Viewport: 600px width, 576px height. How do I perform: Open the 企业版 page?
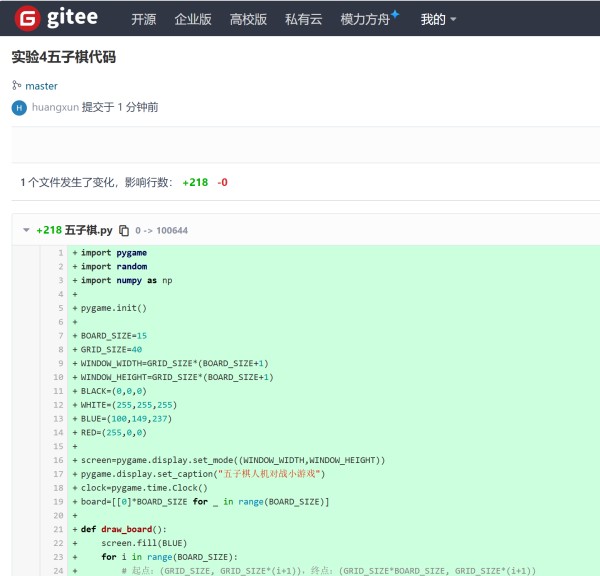193,19
